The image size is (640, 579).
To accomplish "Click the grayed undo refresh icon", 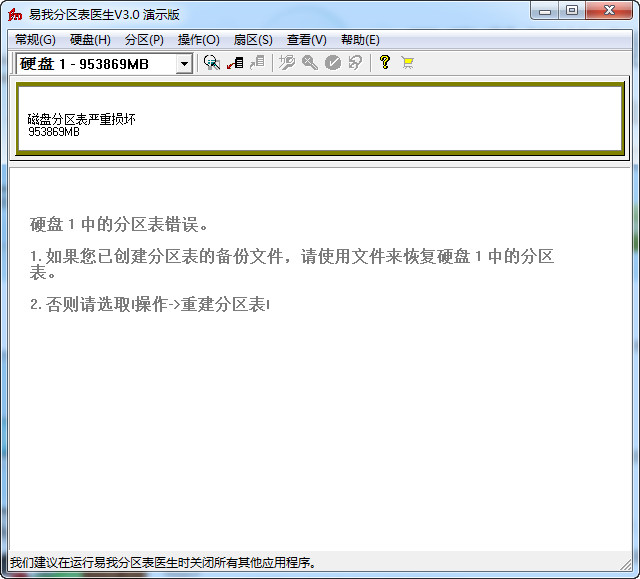I will click(355, 63).
